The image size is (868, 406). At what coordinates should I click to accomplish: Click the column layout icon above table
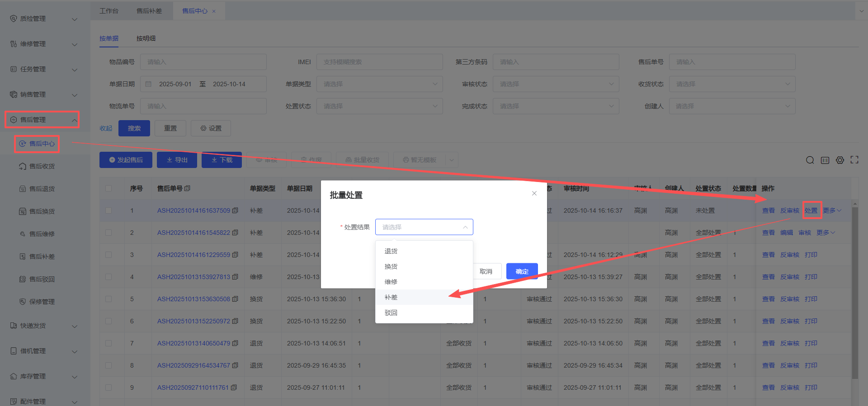825,160
